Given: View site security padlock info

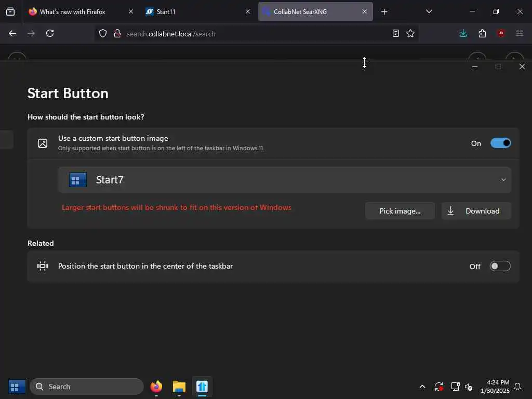Looking at the screenshot, I should (117, 33).
